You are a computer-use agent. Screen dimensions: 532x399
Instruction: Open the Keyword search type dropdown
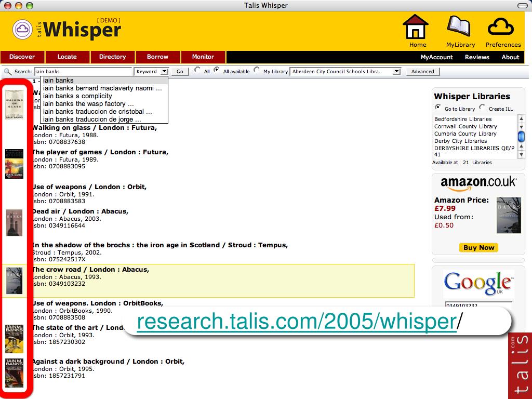tap(151, 72)
